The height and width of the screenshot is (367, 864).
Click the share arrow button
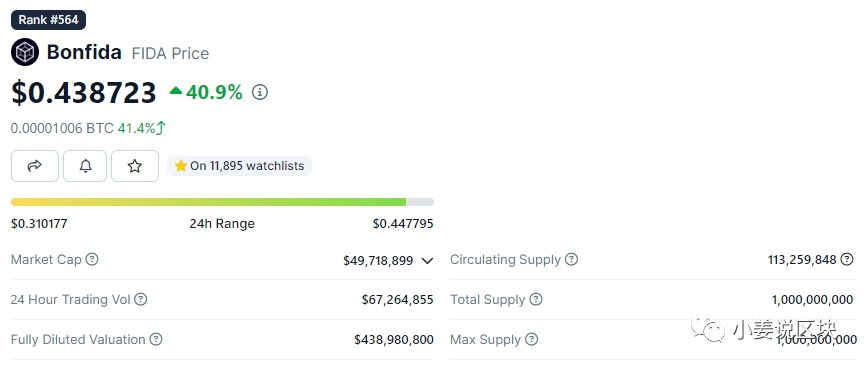[x=35, y=166]
